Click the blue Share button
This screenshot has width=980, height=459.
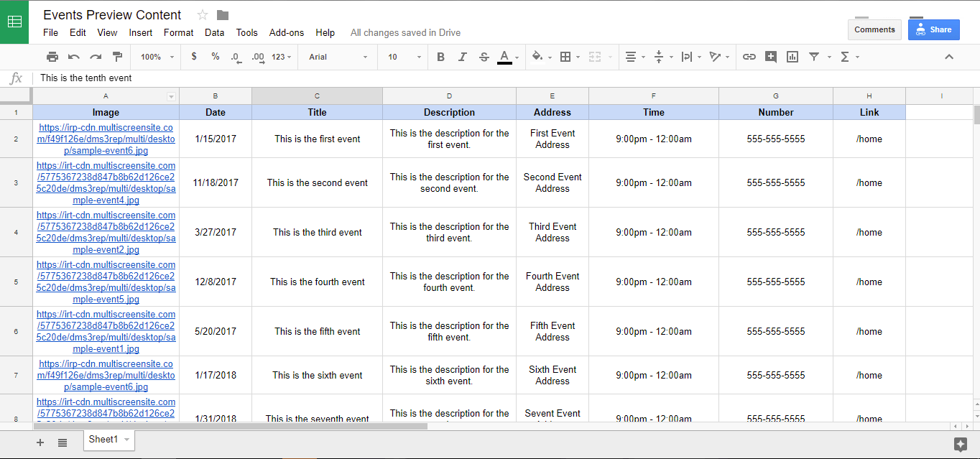tap(933, 29)
